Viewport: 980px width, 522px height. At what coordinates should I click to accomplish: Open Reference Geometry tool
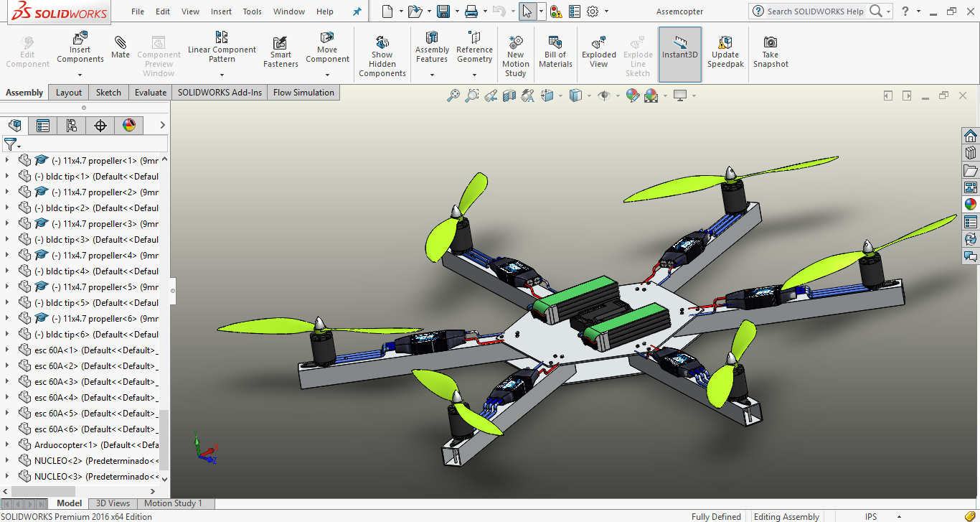[x=474, y=47]
